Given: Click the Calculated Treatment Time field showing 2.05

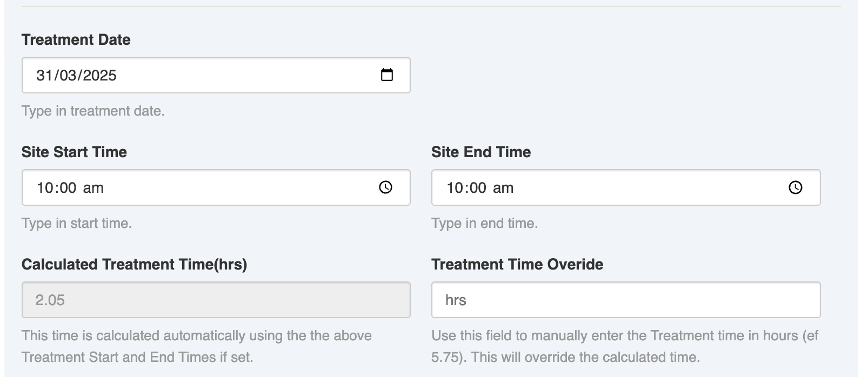Looking at the screenshot, I should tap(216, 300).
